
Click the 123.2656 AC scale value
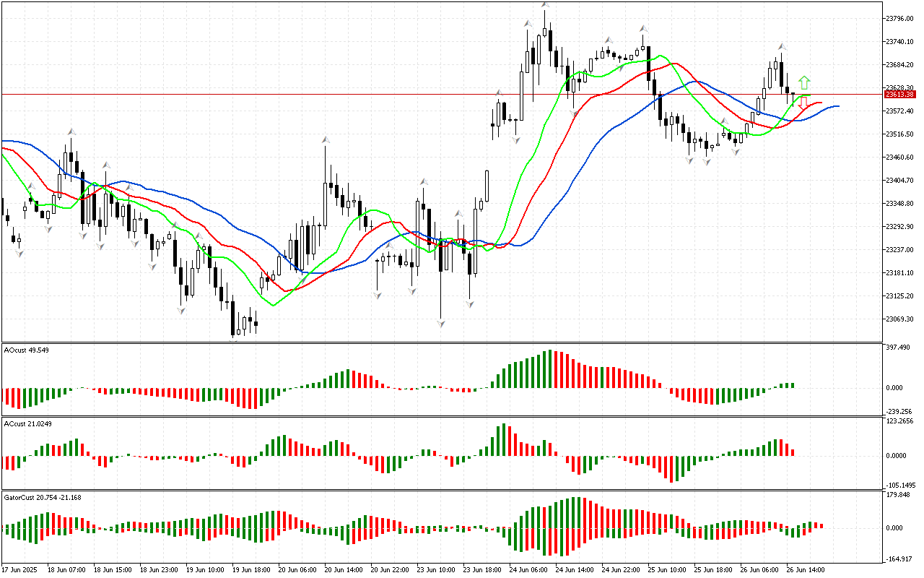(x=900, y=421)
